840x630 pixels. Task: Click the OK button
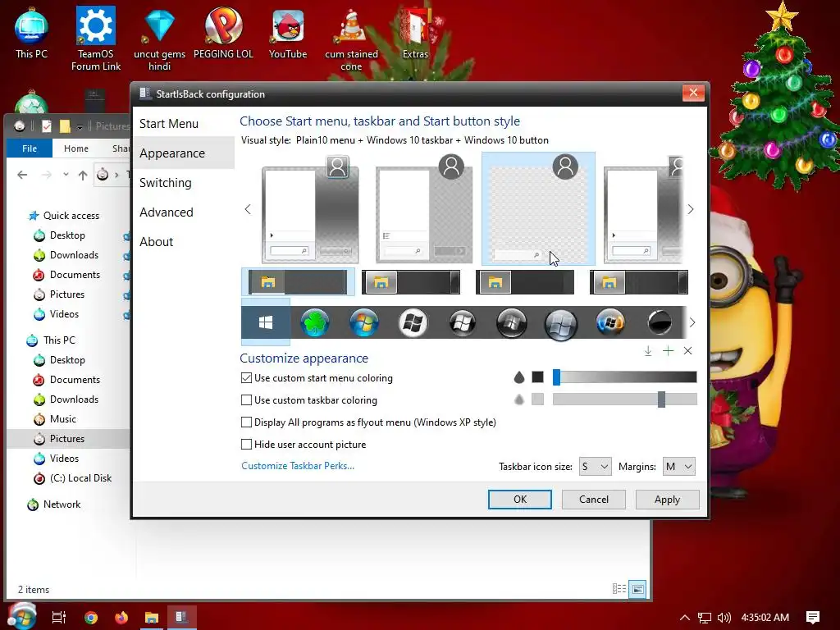click(519, 500)
